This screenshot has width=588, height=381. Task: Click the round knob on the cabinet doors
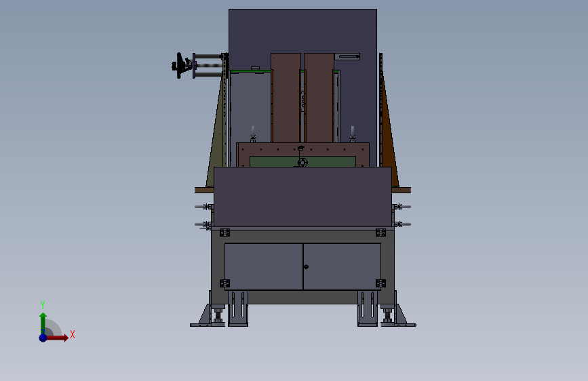(306, 266)
